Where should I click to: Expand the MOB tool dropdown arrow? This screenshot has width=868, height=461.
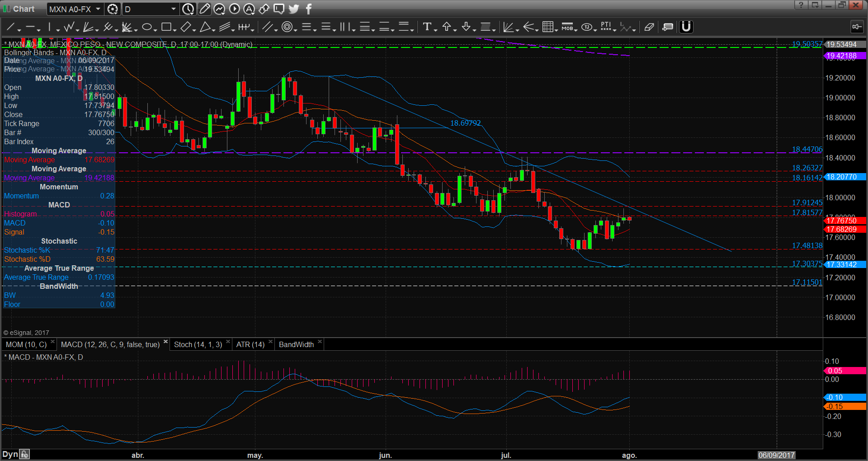576,30
